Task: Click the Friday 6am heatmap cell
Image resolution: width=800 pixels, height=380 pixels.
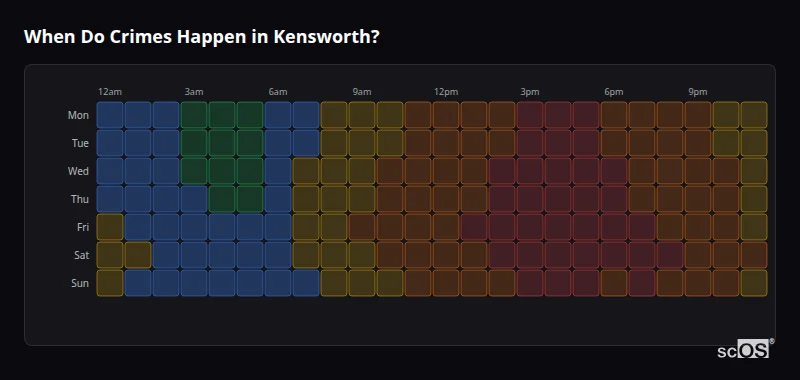Action: [x=278, y=227]
